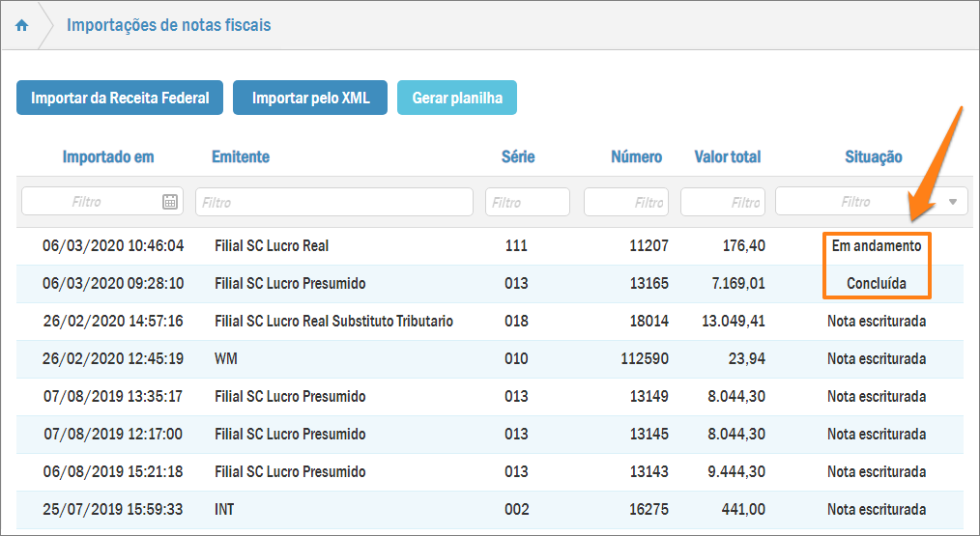Click the Situação column header
The width and height of the screenshot is (980, 536).
point(873,156)
